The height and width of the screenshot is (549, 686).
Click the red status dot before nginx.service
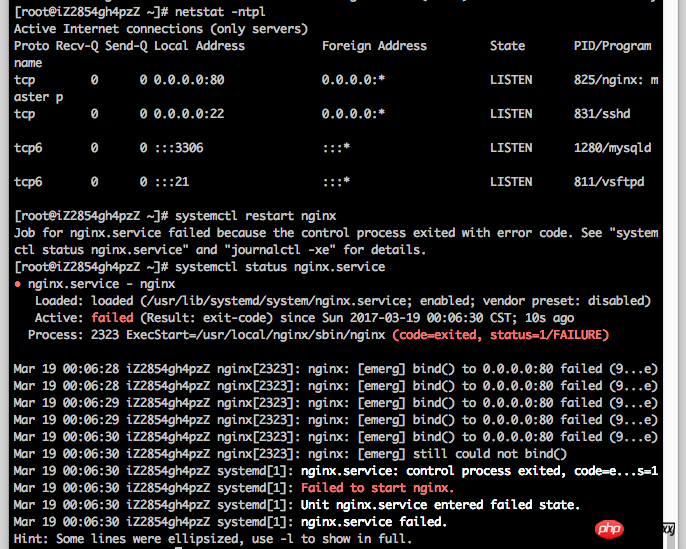pyautogui.click(x=18, y=284)
